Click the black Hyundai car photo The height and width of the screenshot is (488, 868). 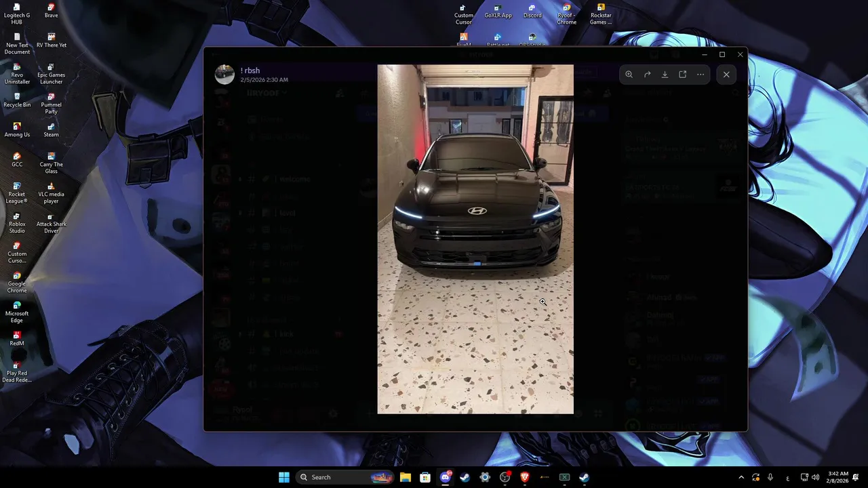pyautogui.click(x=475, y=239)
